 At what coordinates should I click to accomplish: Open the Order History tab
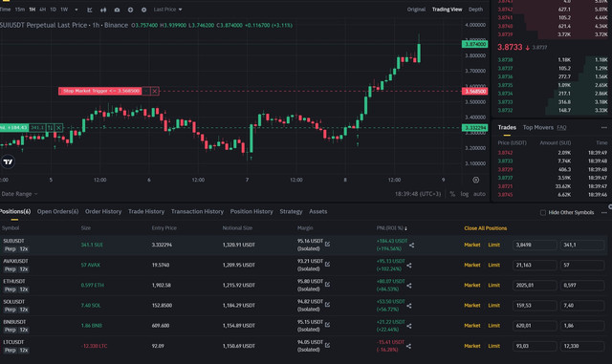[x=103, y=211]
